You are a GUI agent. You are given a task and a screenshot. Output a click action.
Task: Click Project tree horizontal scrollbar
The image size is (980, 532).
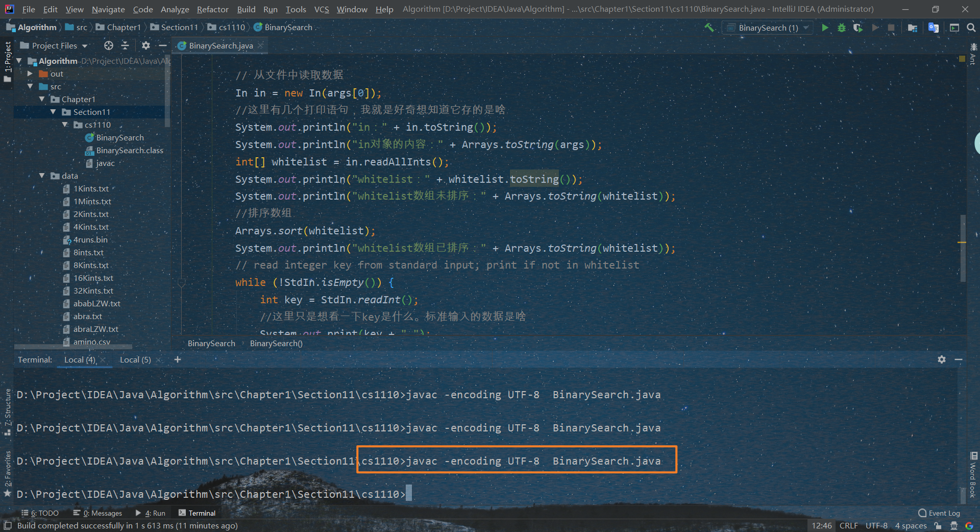point(73,347)
